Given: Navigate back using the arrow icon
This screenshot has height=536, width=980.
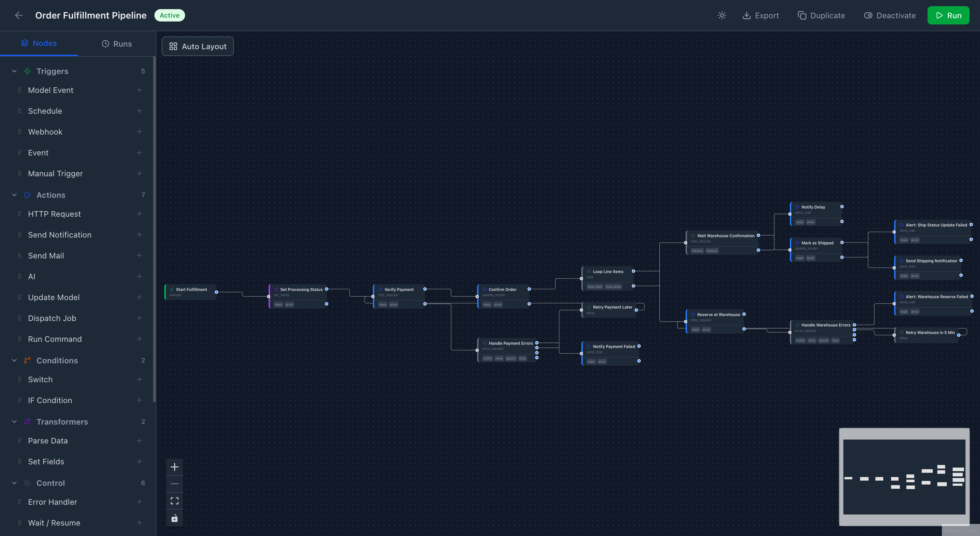Looking at the screenshot, I should (19, 15).
